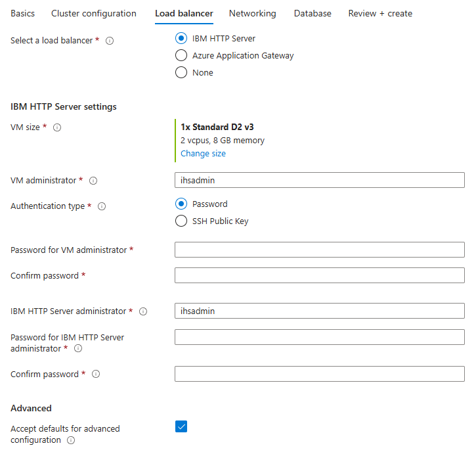Viewport: 476px width, 454px height.
Task: Click info icon beside Accept defaults for advanced configuration
Action: click(71, 440)
